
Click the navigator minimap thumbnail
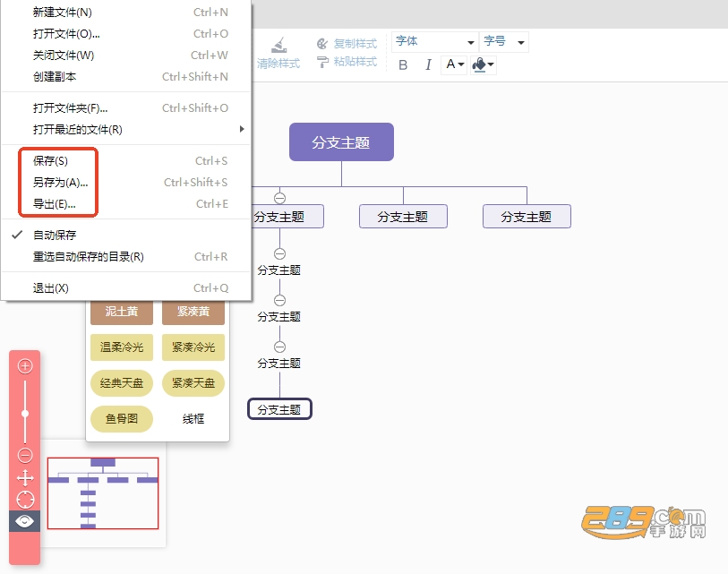coord(103,493)
